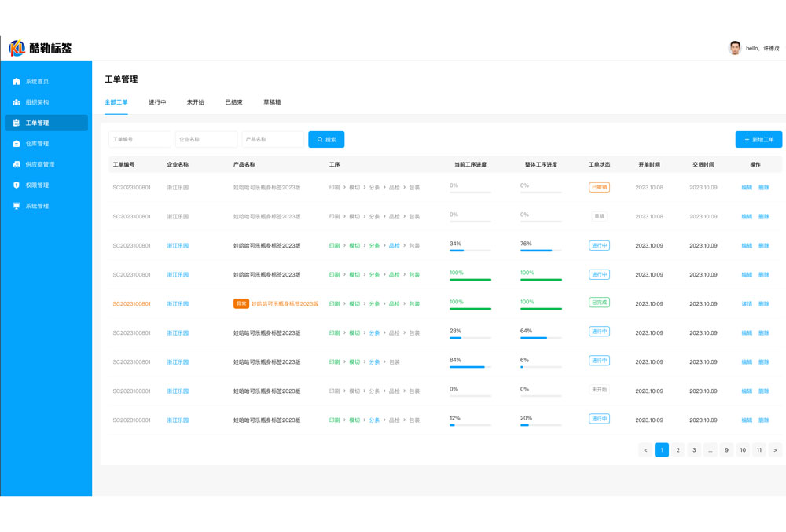Screen dimensions: 786x532
Task: Click the home icon beside 系统首页
Action: (17, 81)
